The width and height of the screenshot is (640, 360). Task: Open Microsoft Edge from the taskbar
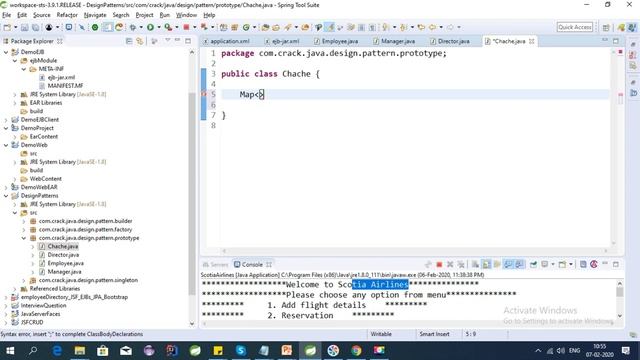(57, 350)
